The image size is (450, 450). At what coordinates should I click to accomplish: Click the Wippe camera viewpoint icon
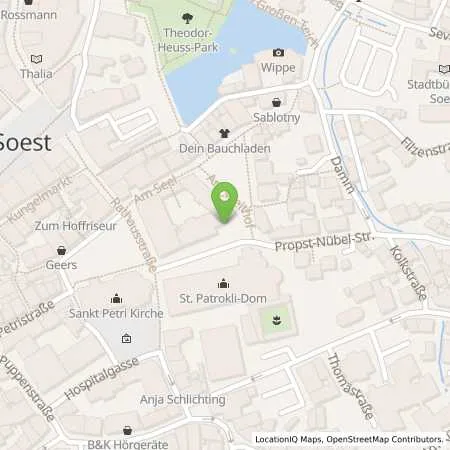(278, 52)
